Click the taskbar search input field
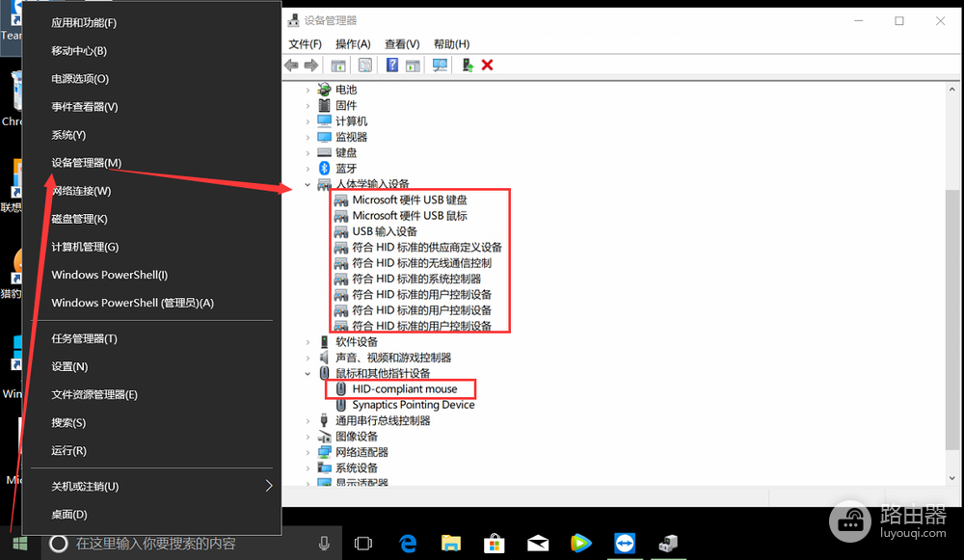Viewport: 964px width, 560px height. tap(192, 544)
